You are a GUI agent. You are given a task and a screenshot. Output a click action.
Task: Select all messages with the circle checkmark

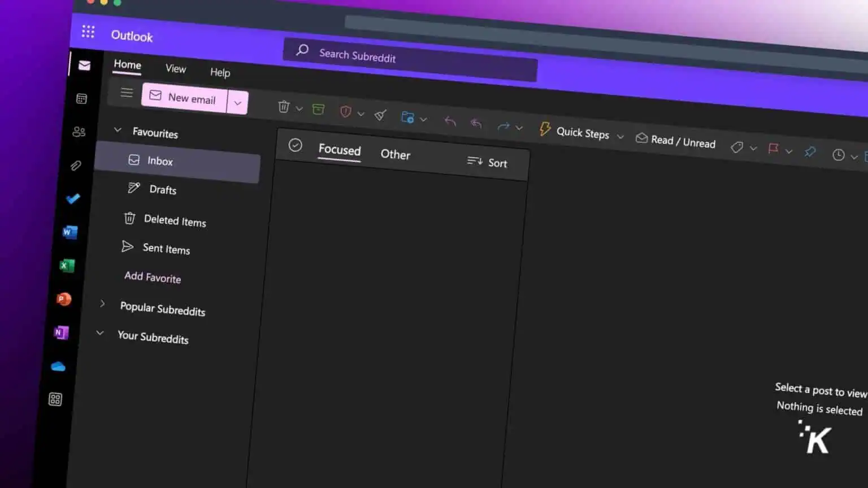[295, 145]
